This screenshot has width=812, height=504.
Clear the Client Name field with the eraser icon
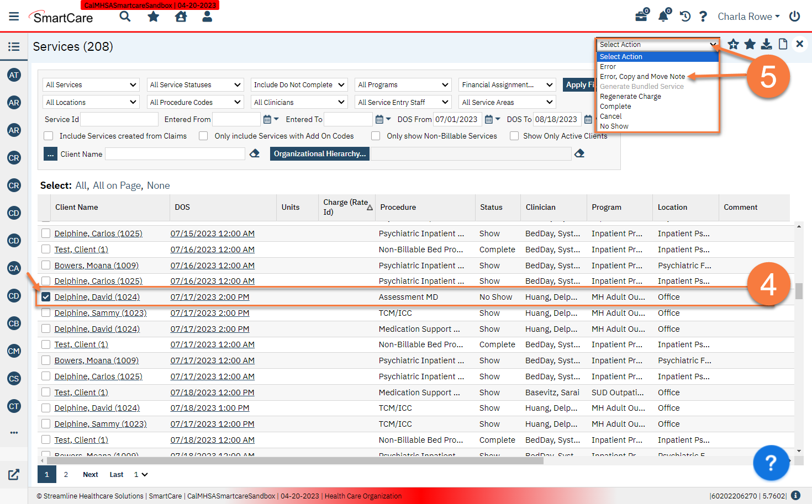click(254, 153)
